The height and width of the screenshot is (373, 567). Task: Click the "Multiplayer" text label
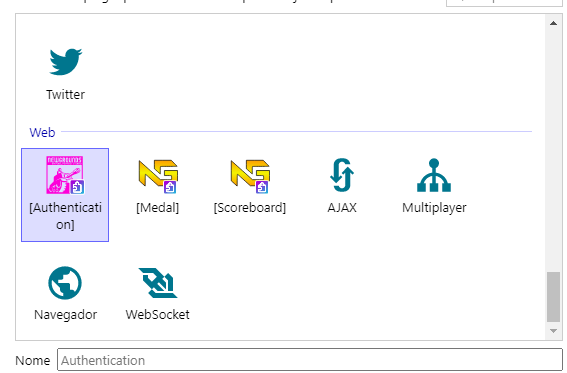pos(434,208)
